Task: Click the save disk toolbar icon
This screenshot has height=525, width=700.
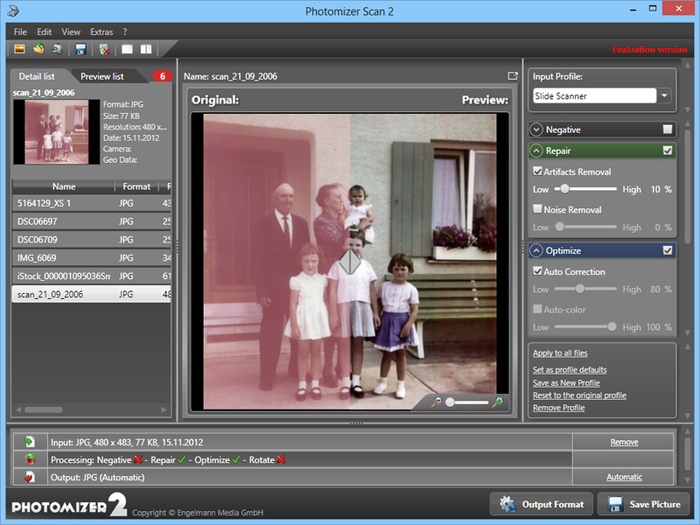Action: [x=81, y=48]
